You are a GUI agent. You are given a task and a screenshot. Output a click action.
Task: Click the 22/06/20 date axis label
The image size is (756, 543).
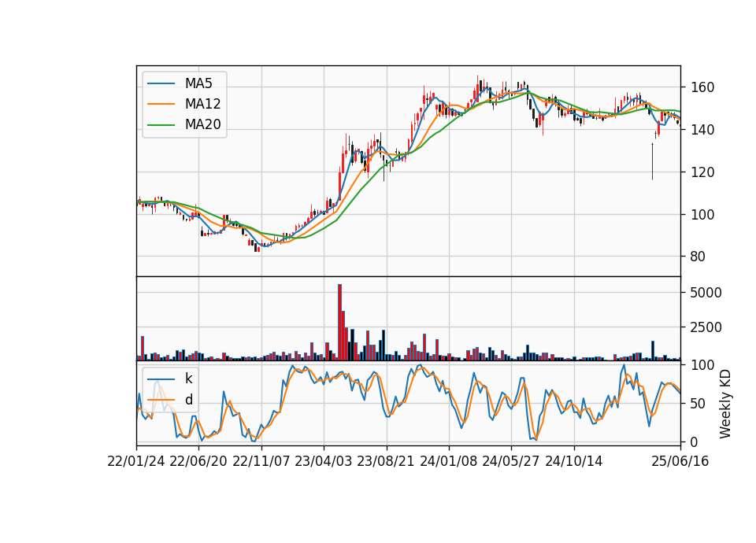tap(198, 462)
